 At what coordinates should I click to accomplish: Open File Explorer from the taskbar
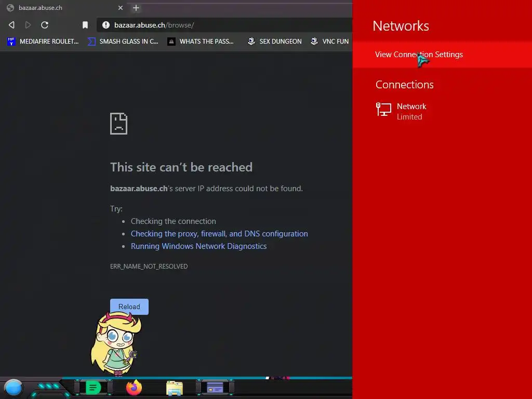pos(175,388)
